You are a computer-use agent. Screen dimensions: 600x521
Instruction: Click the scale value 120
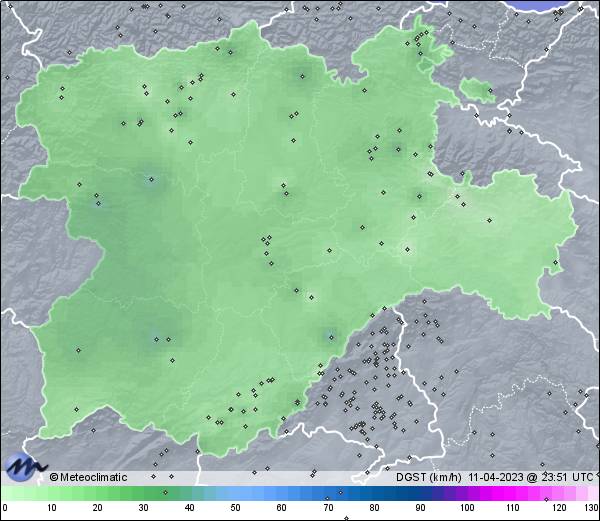[559, 508]
